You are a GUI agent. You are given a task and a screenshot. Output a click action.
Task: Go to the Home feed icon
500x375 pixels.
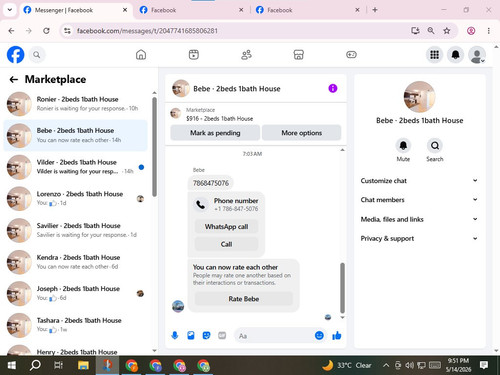141,55
